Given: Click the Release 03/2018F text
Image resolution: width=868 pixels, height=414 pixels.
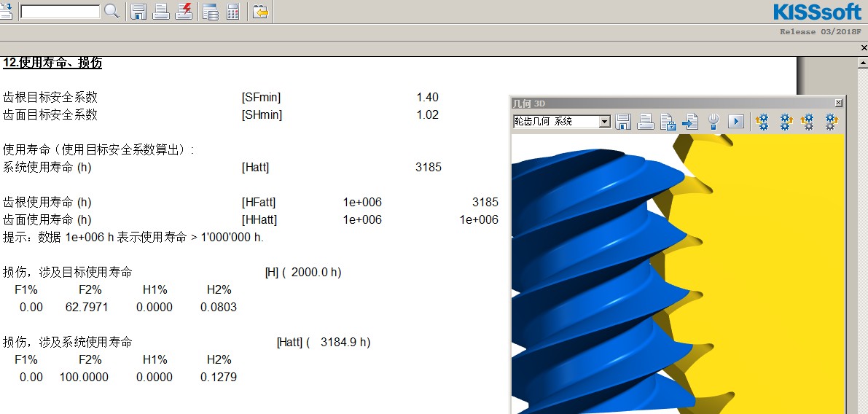Looking at the screenshot, I should tap(821, 31).
